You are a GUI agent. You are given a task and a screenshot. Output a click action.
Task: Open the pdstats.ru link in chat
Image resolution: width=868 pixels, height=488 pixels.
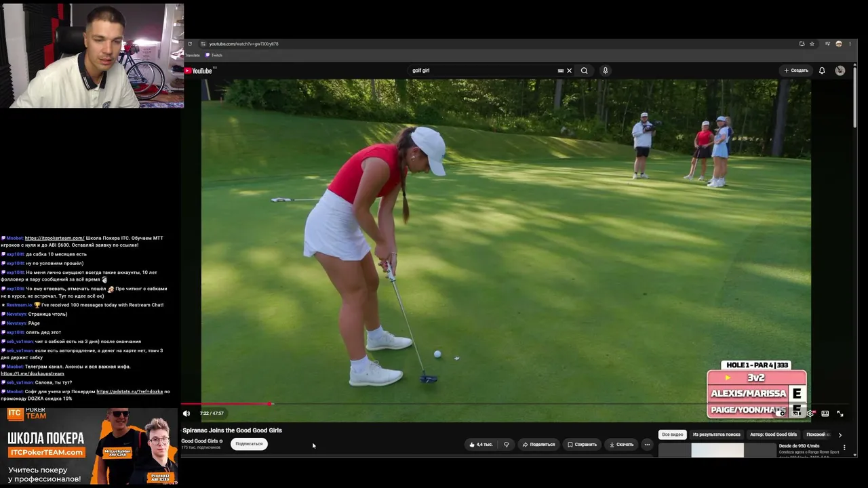pyautogui.click(x=129, y=392)
